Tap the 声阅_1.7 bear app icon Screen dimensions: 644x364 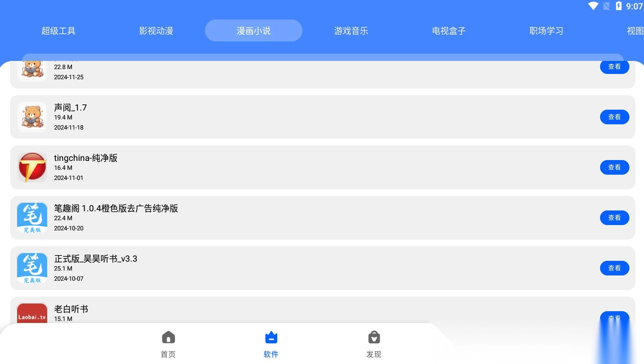[x=32, y=117]
